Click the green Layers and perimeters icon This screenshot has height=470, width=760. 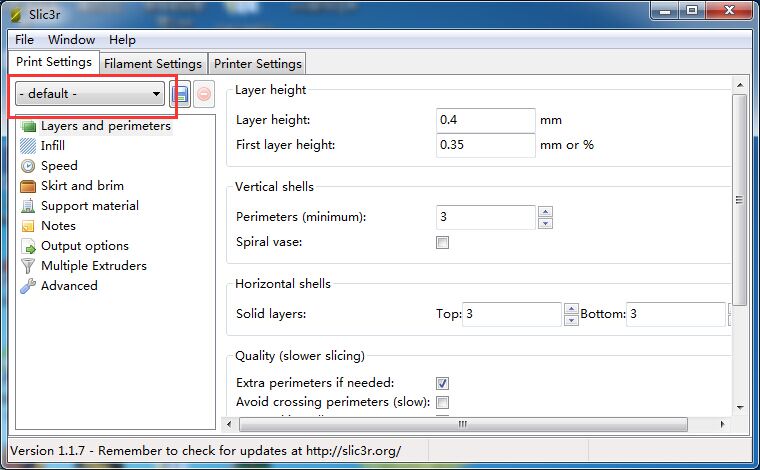(29, 126)
